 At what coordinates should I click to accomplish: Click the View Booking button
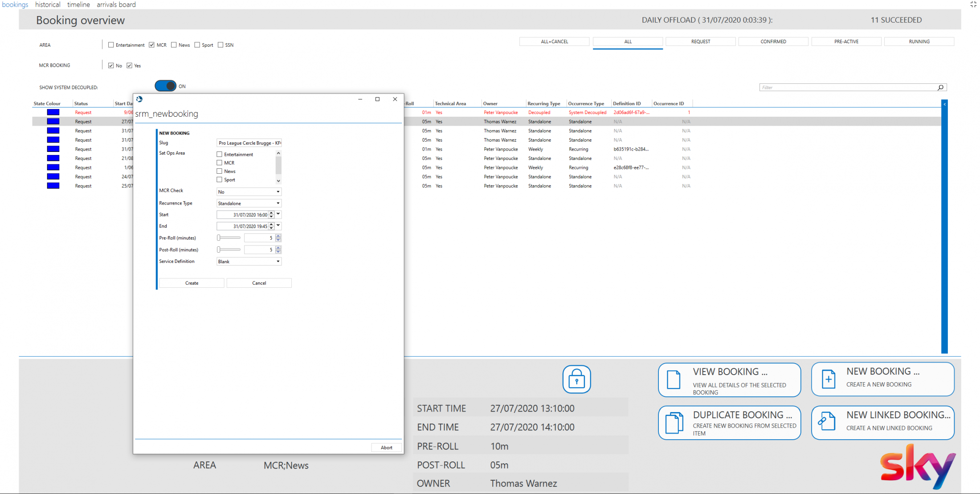[x=729, y=380]
